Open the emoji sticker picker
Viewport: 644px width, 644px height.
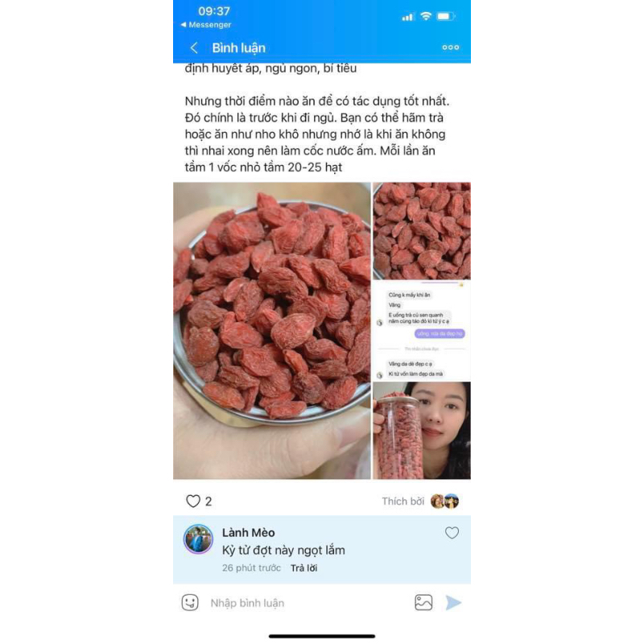[190, 602]
